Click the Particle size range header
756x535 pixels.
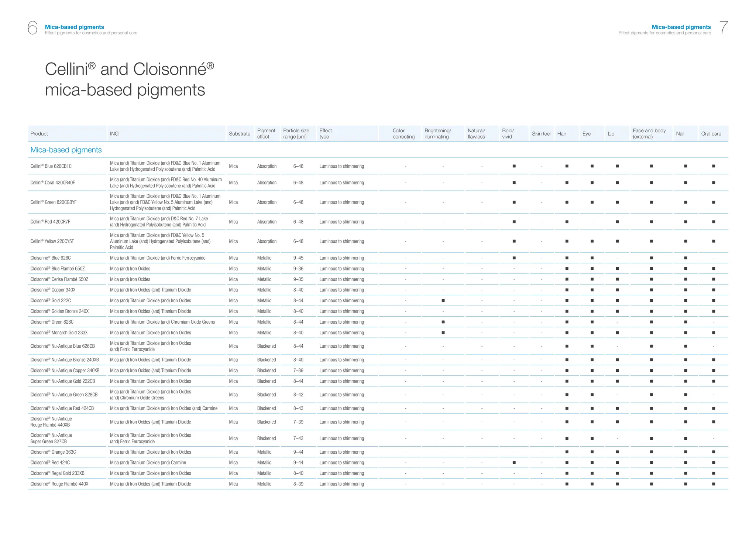(296, 134)
